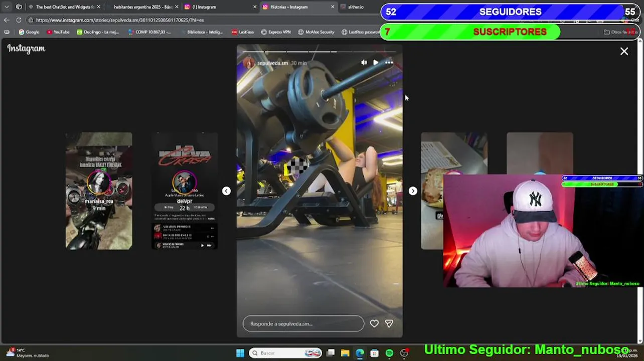Viewport: 644px width, 361px height.
Task: Open Microsoft Store from the taskbar
Action: [x=374, y=353]
